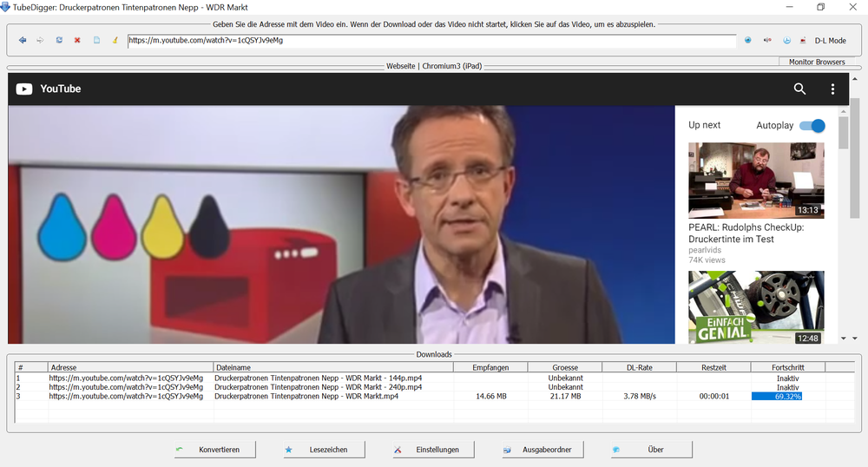868x467 pixels.
Task: Click the Fortschritt column header
Action: coord(788,367)
